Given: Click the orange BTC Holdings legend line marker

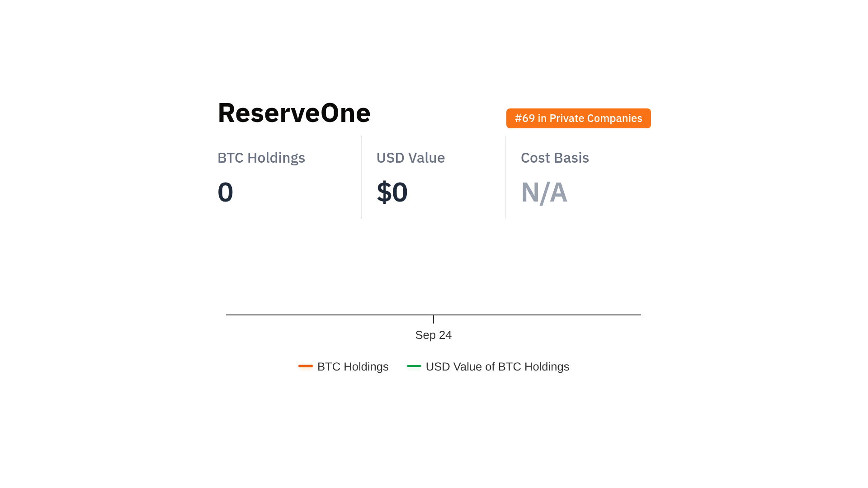Looking at the screenshot, I should pyautogui.click(x=306, y=366).
